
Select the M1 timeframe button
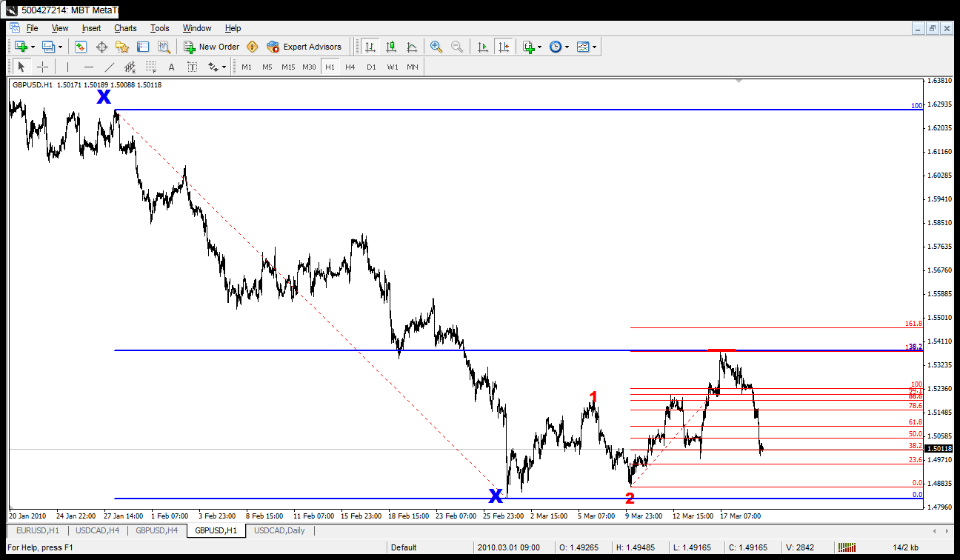(247, 67)
